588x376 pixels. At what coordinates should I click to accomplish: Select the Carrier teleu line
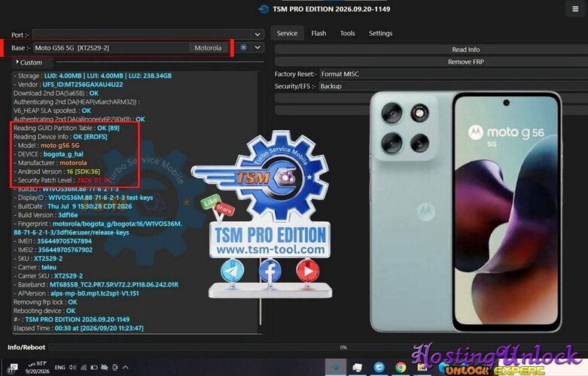35,267
